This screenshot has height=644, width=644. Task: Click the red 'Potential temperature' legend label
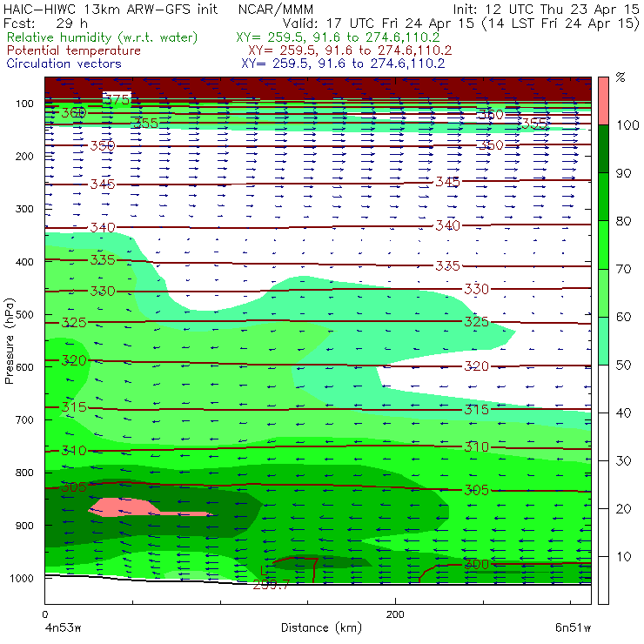(73, 50)
